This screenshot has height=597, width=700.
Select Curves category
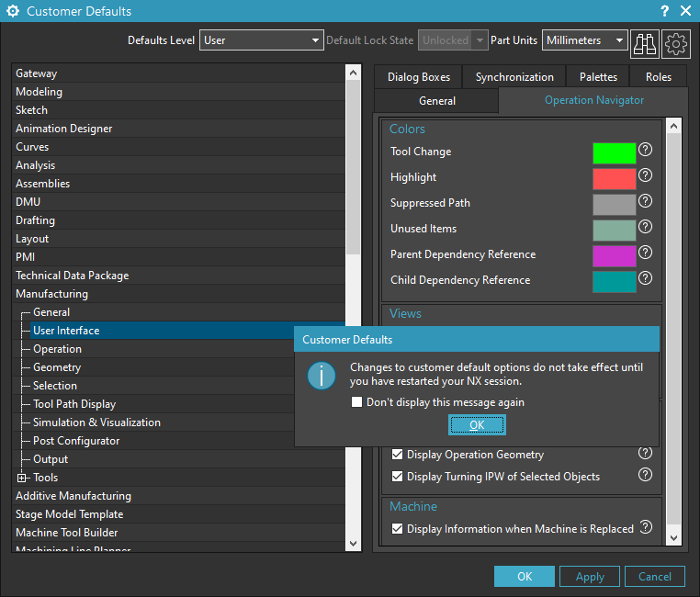178,147
